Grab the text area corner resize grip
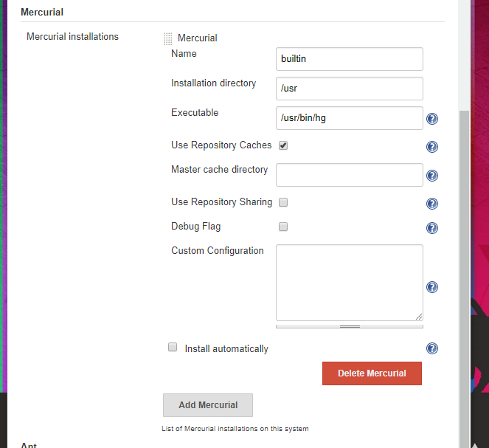This screenshot has height=448, width=489. tap(419, 317)
